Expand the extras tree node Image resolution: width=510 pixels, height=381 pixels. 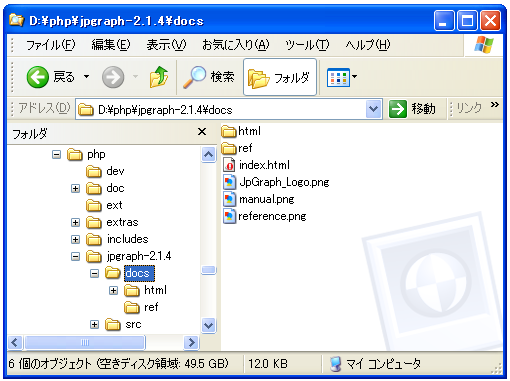click(76, 223)
